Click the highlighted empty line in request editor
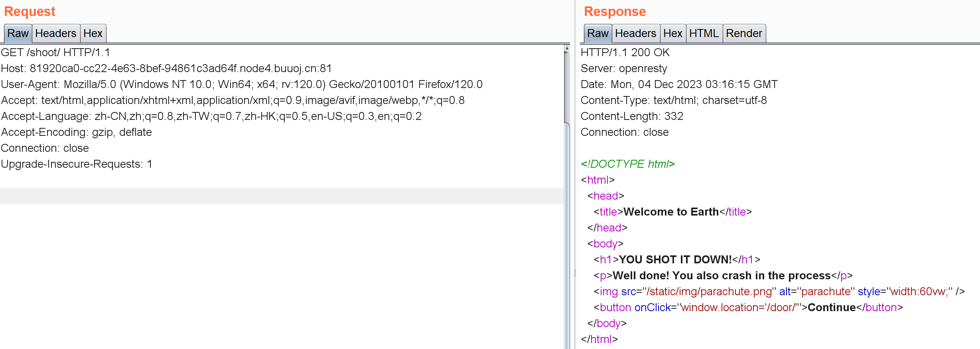The image size is (980, 349). [282, 196]
